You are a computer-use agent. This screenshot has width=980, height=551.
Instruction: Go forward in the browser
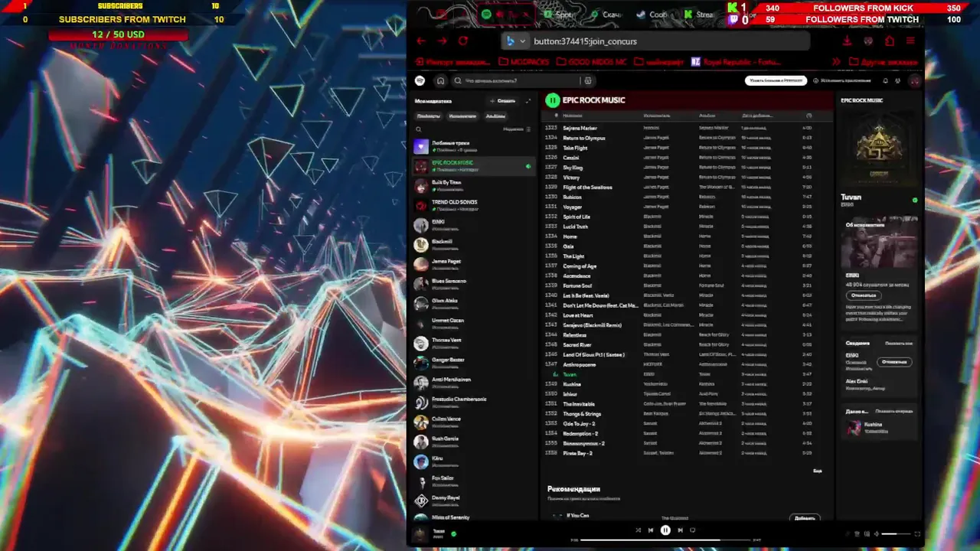(x=442, y=41)
